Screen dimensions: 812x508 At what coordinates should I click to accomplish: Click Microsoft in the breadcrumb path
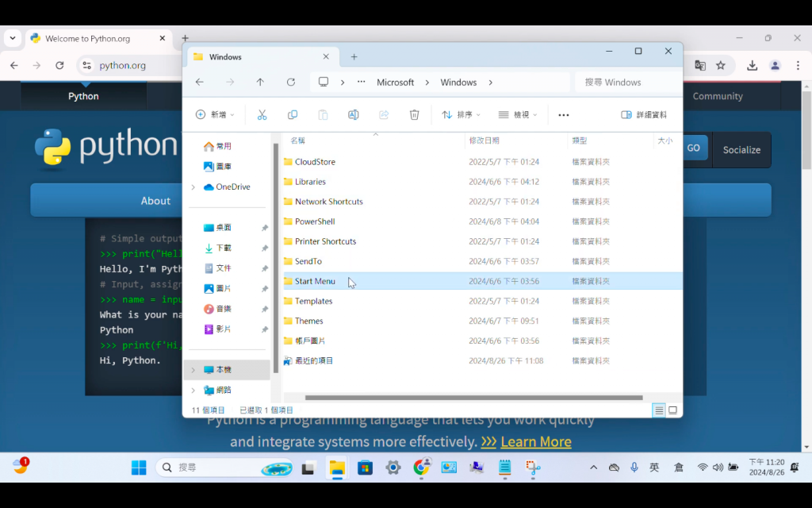[395, 82]
